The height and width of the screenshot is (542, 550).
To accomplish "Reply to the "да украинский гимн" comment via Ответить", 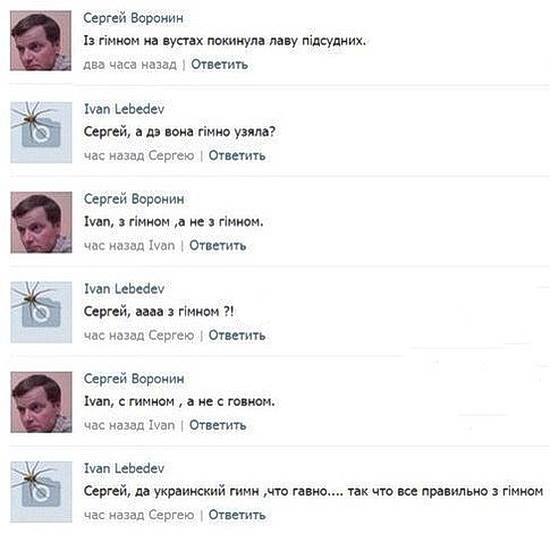I will click(237, 515).
